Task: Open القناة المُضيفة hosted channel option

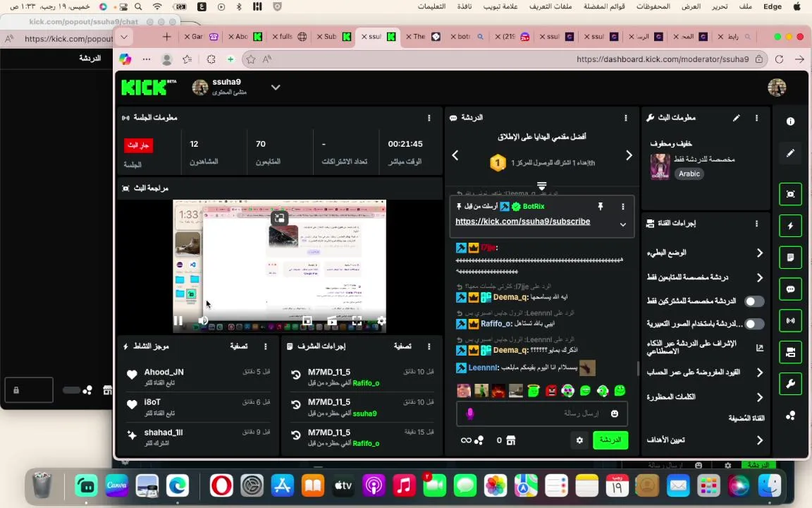Action: click(x=746, y=418)
